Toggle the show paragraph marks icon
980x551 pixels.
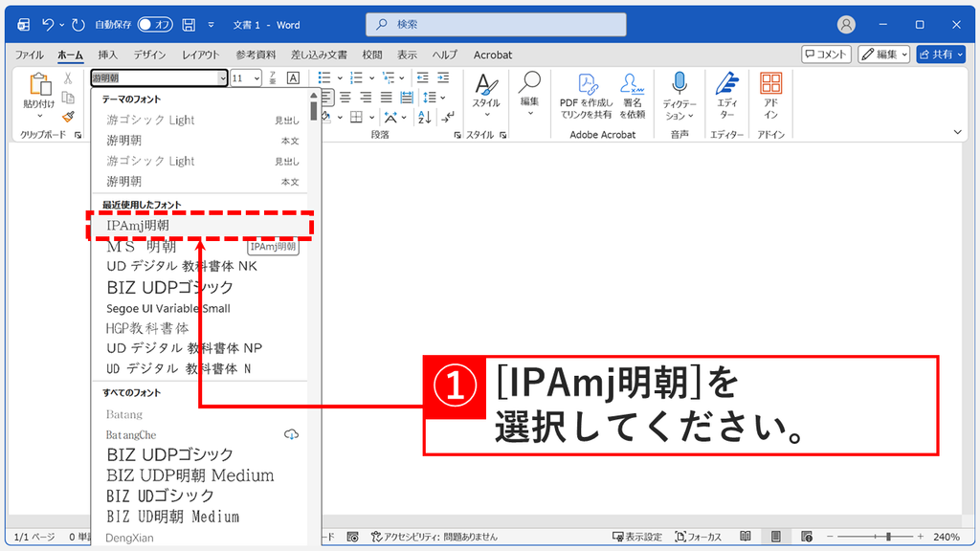coord(448,118)
